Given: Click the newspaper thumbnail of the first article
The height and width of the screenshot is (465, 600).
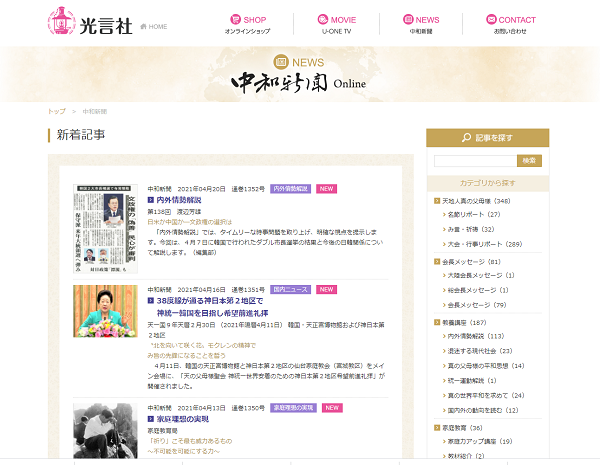Looking at the screenshot, I should 105,228.
